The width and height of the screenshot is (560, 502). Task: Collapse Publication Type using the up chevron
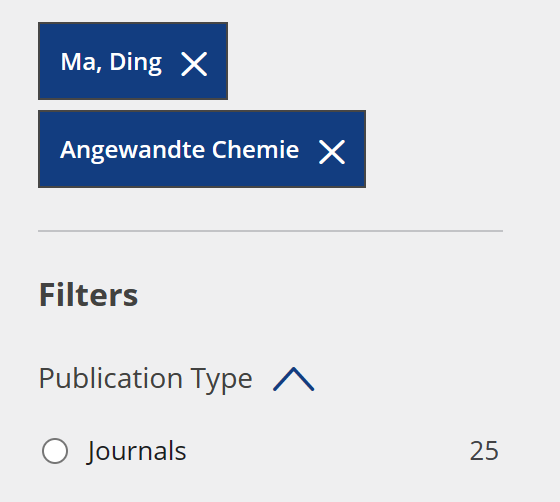tap(294, 379)
